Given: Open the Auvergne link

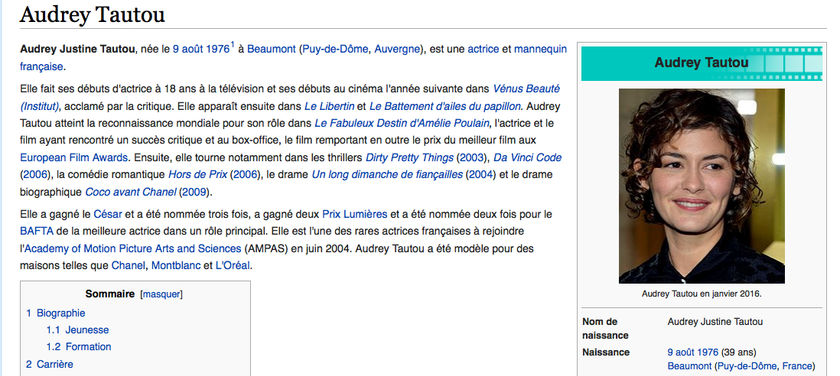Looking at the screenshot, I should 397,49.
